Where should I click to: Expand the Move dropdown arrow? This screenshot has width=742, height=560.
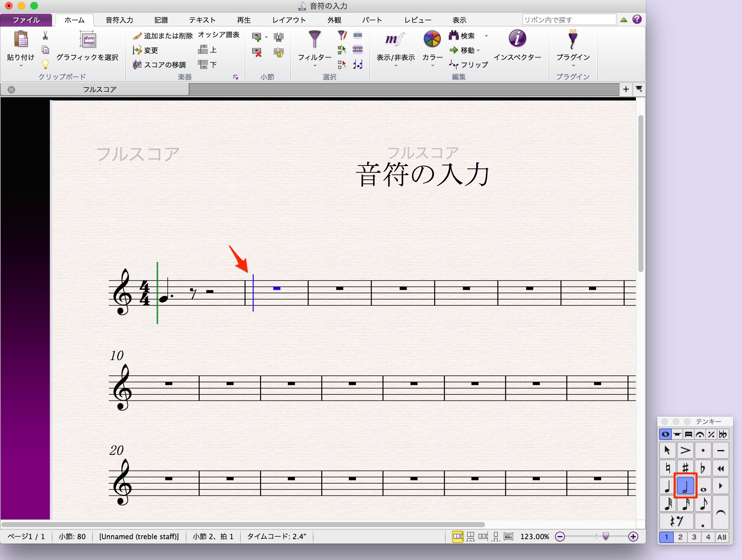pyautogui.click(x=478, y=50)
